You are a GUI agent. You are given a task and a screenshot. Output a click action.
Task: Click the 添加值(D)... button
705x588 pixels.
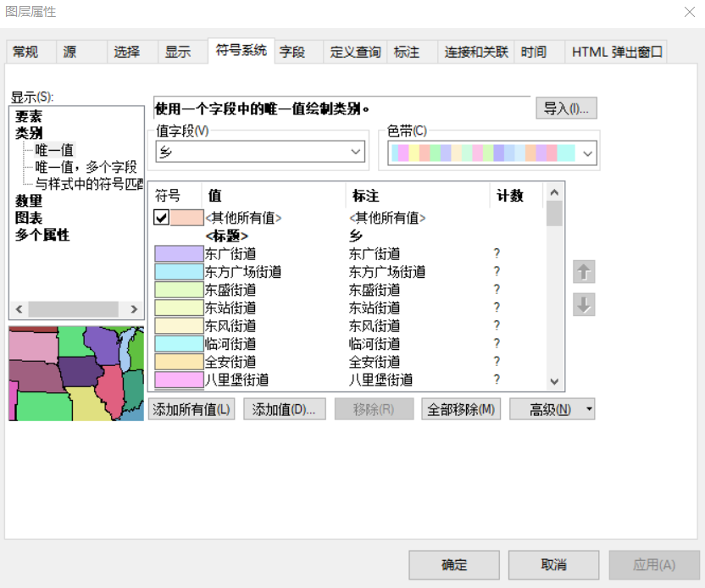[x=284, y=409]
